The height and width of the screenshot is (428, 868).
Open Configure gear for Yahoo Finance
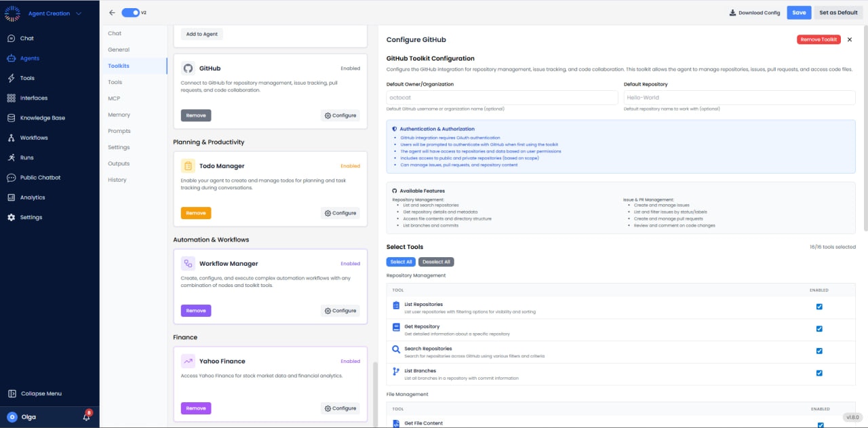(x=340, y=408)
